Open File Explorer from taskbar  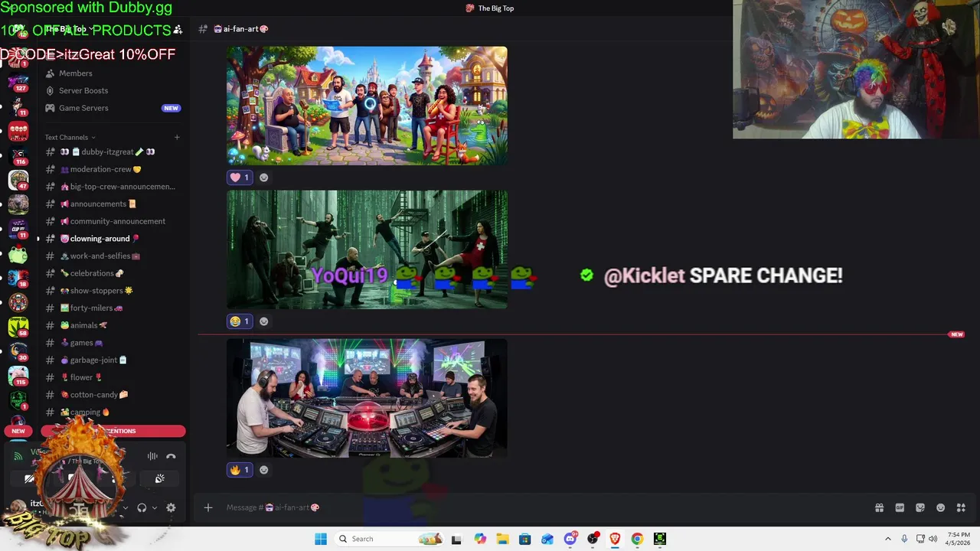coord(502,539)
